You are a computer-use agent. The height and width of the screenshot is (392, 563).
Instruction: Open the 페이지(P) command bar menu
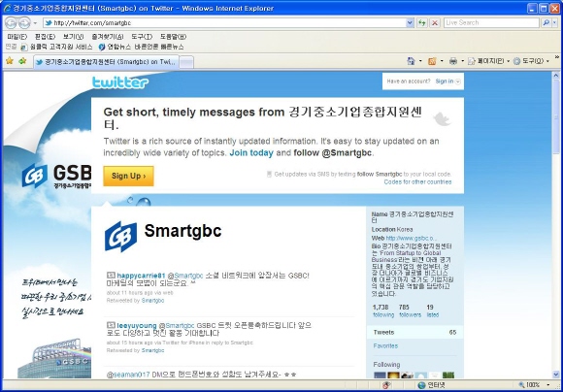(x=488, y=61)
